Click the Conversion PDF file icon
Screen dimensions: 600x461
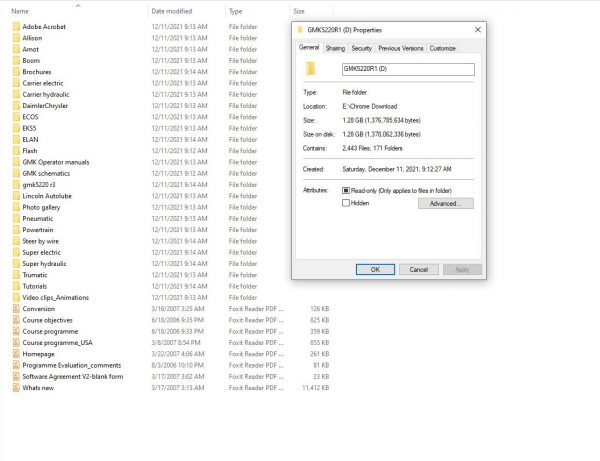click(x=16, y=309)
